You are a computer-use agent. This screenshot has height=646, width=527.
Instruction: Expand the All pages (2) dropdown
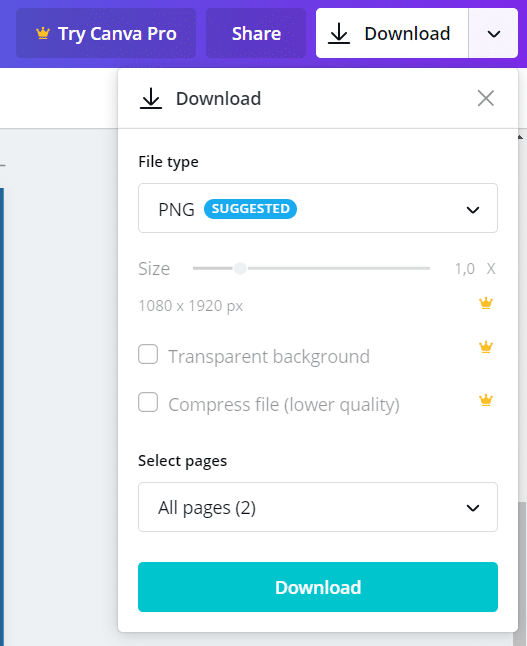[x=318, y=507]
